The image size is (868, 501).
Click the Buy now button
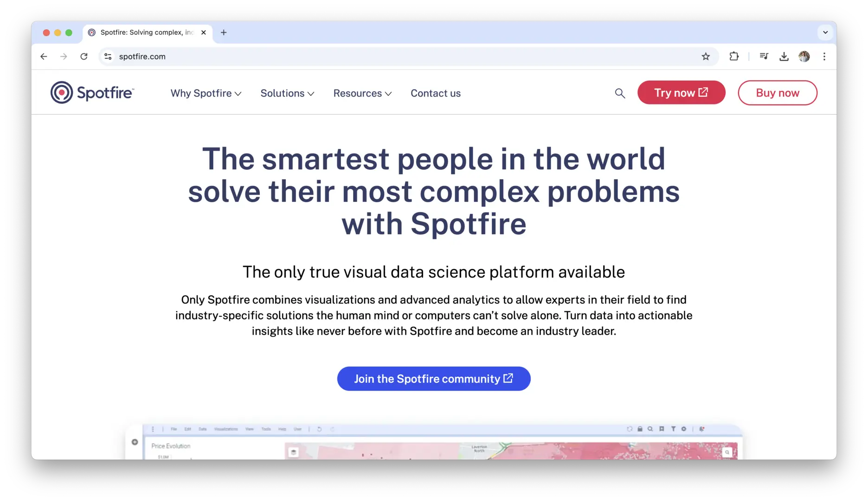point(778,93)
